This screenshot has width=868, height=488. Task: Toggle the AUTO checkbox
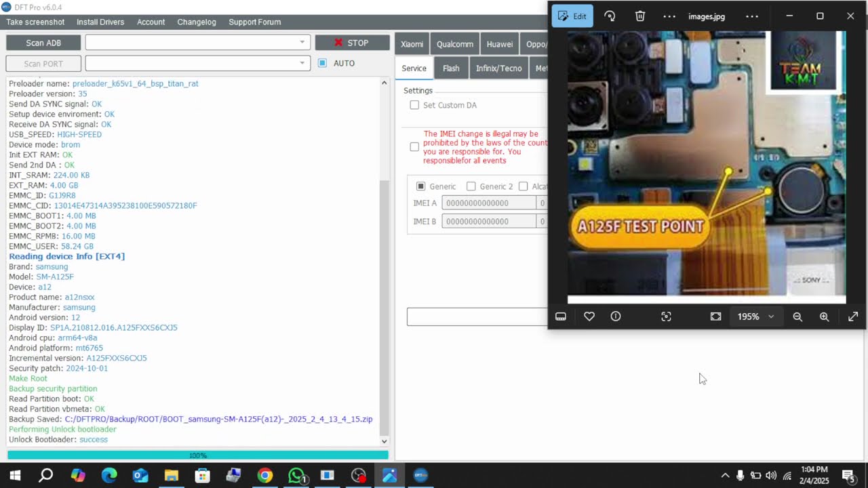coord(322,63)
